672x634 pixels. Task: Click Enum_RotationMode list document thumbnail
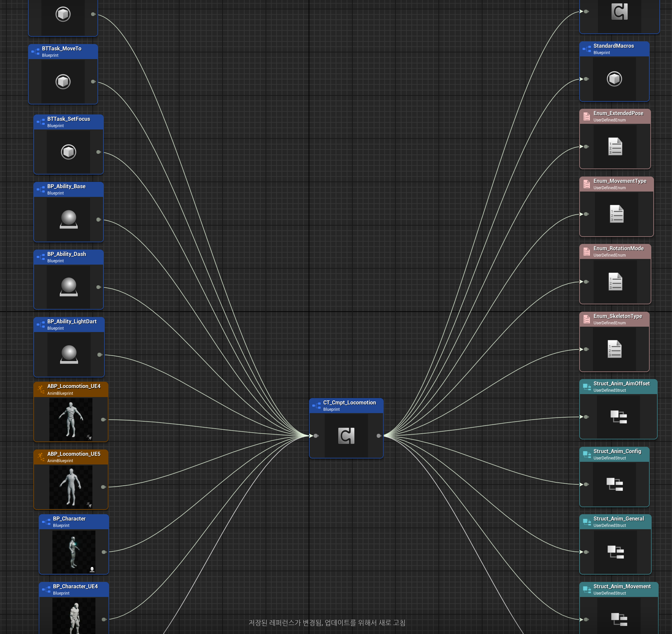615,282
